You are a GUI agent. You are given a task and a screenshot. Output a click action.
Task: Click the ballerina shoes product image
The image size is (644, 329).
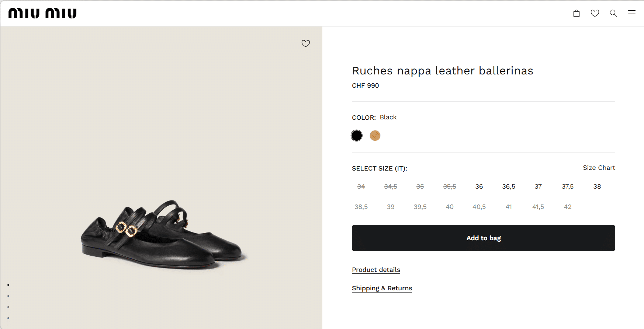click(x=162, y=236)
